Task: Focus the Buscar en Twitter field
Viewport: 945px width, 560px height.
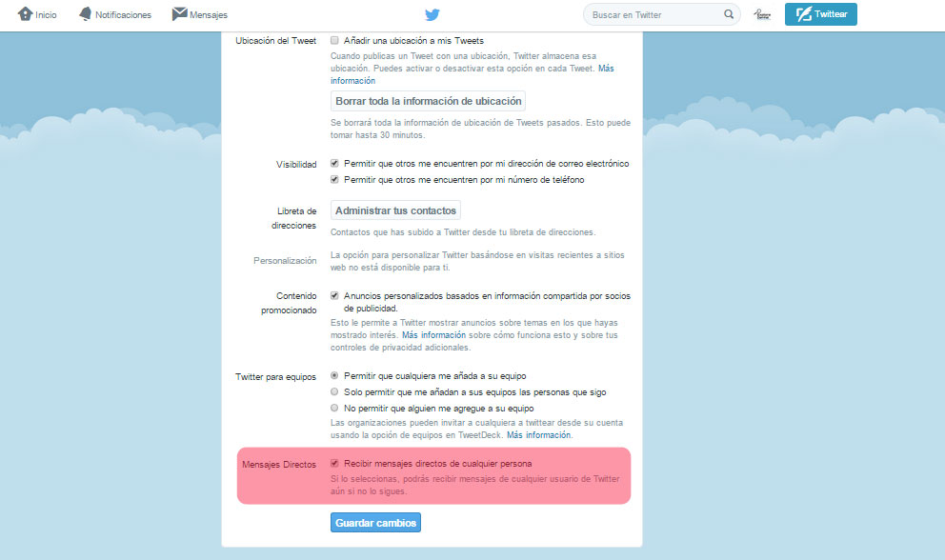Action: [661, 14]
